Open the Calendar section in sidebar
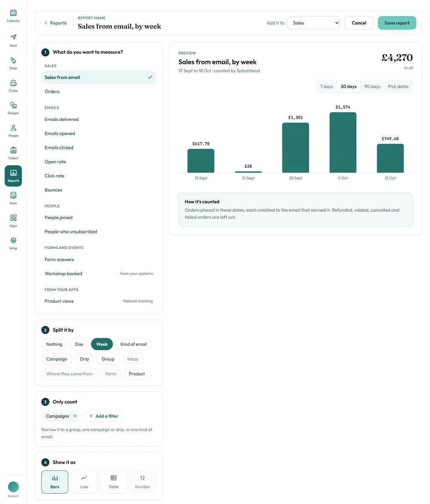The height and width of the screenshot is (504, 430). [x=13, y=16]
